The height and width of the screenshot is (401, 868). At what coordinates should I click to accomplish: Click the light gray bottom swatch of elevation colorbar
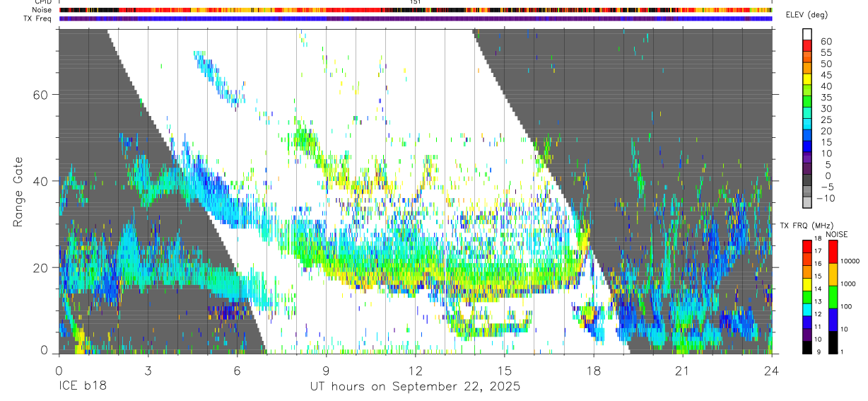[807, 202]
